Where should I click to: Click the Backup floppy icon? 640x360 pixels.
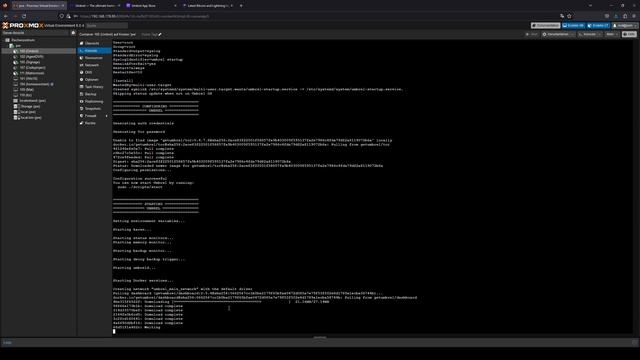[82, 94]
